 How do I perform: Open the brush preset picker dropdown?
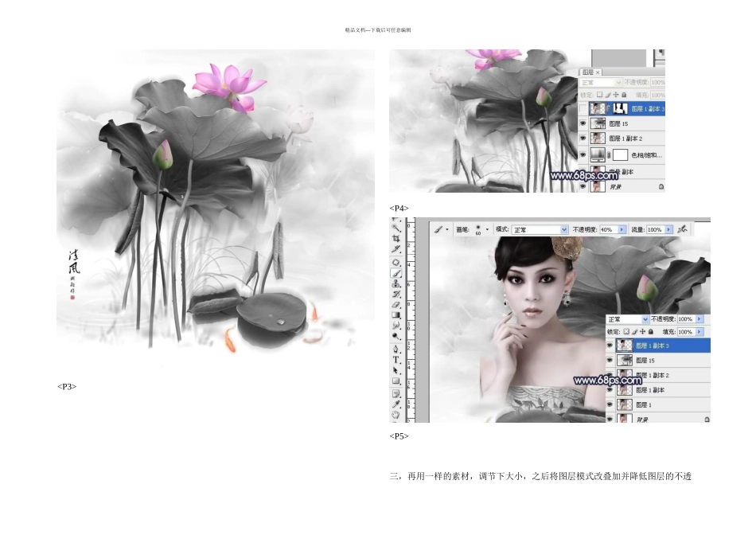(487, 229)
